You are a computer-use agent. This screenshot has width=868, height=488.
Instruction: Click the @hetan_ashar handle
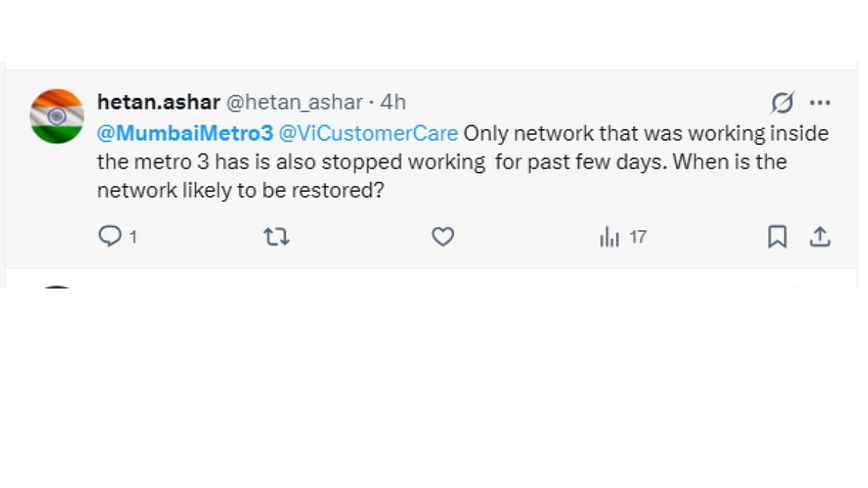[x=294, y=103]
